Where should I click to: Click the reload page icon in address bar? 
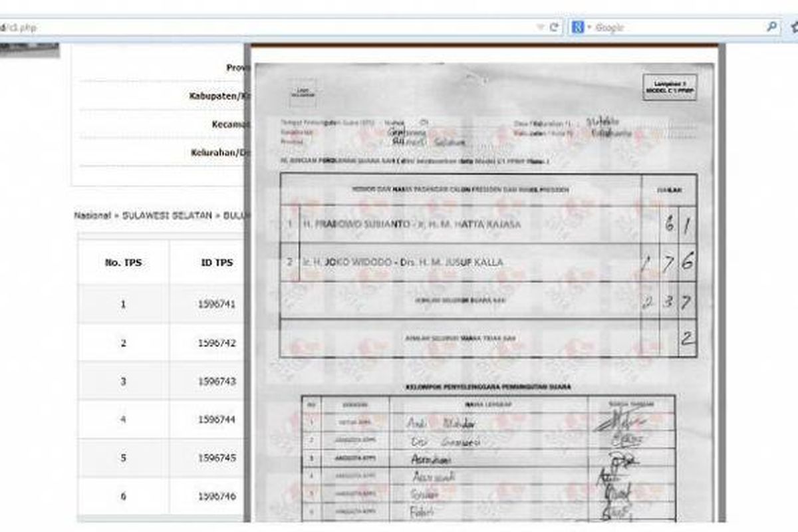pyautogui.click(x=553, y=28)
